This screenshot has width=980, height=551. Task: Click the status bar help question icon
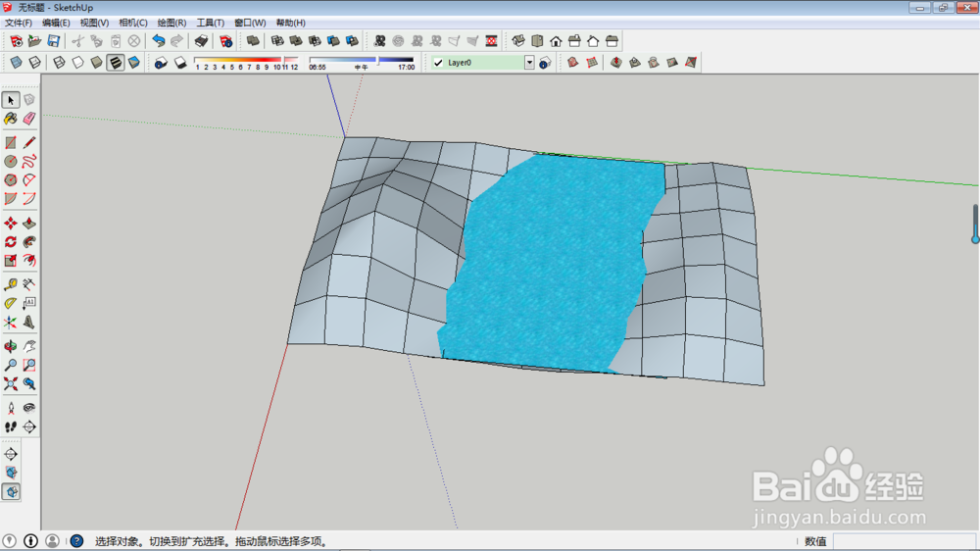coord(76,541)
